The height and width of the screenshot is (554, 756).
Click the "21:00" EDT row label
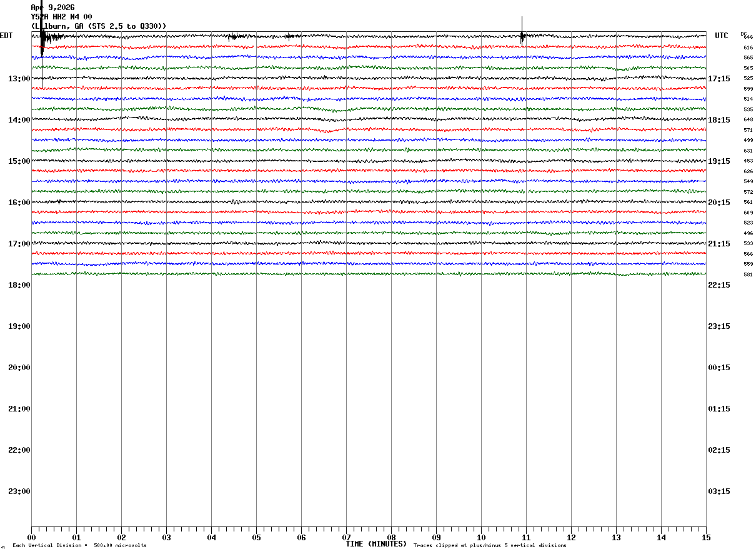(x=19, y=409)
